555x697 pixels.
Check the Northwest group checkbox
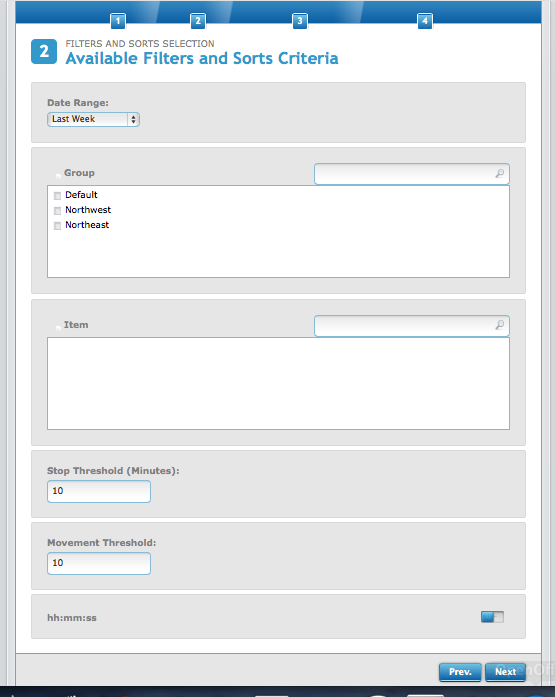point(57,211)
